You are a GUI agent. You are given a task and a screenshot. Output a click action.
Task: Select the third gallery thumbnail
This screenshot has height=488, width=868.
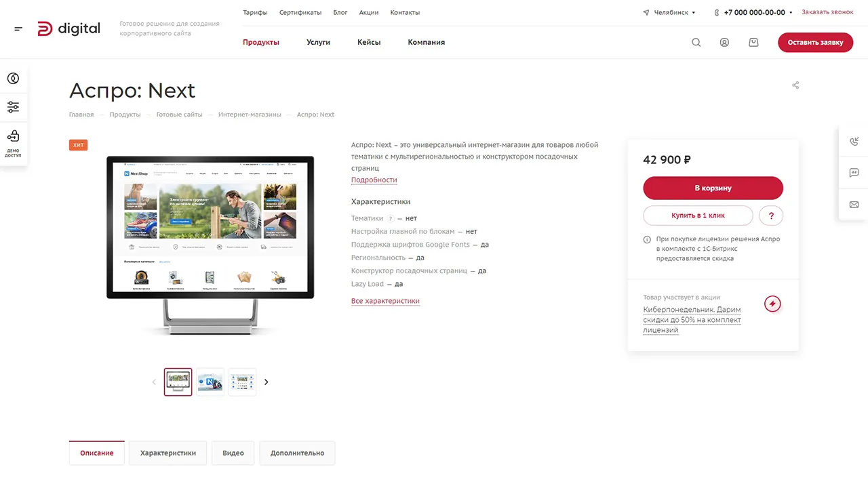coord(242,382)
